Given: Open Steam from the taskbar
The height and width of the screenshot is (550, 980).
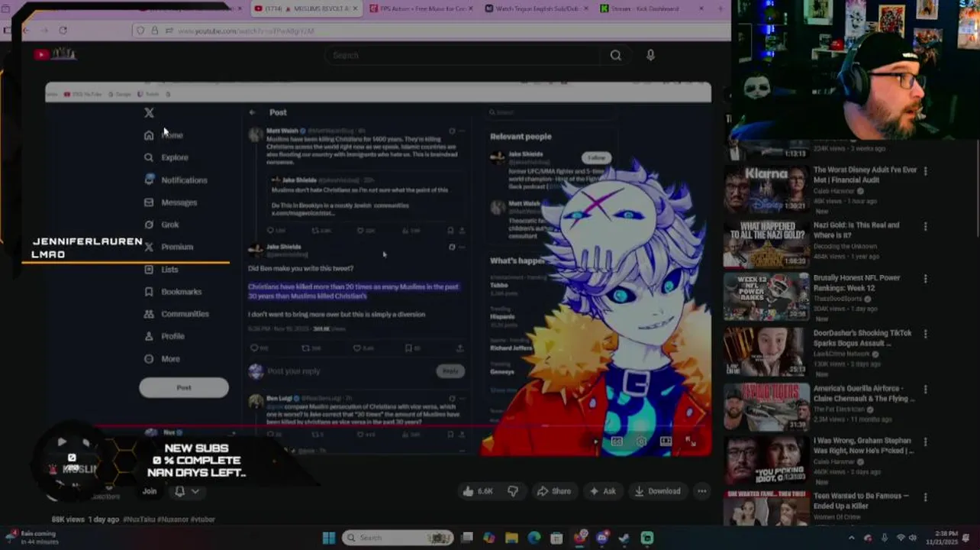Looking at the screenshot, I should tap(624, 538).
